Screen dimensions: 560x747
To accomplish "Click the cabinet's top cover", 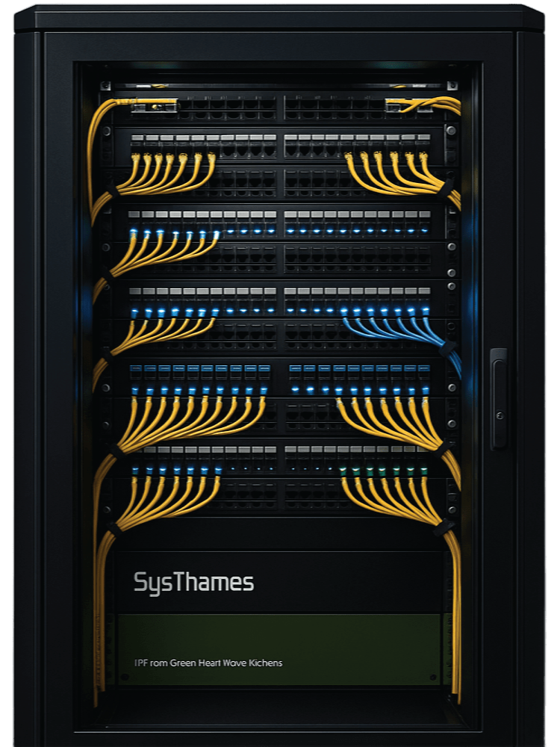I will pyautogui.click(x=279, y=19).
